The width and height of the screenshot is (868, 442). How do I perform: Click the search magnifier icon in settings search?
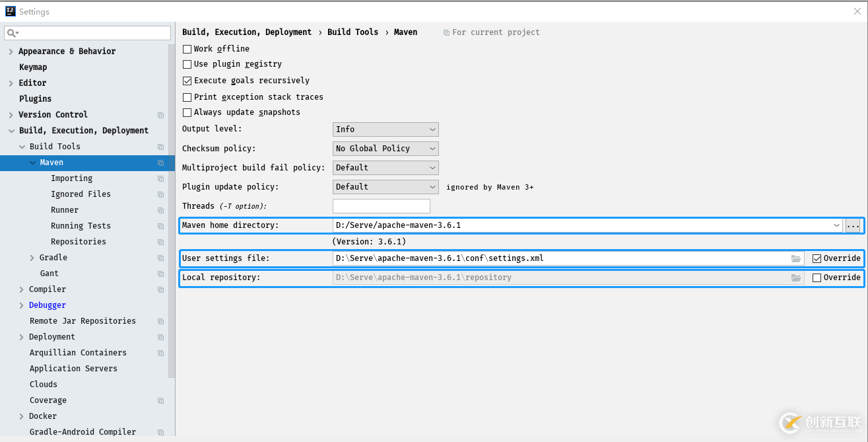coord(12,33)
